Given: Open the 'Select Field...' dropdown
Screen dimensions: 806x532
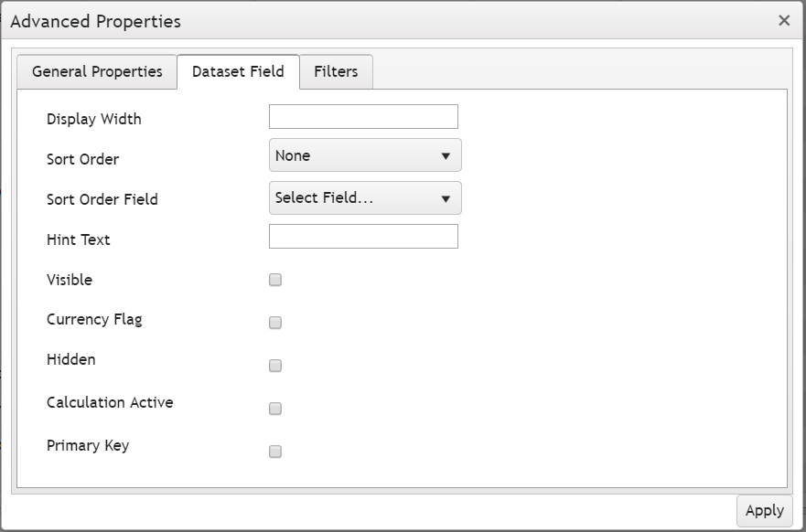Looking at the screenshot, I should click(x=365, y=197).
